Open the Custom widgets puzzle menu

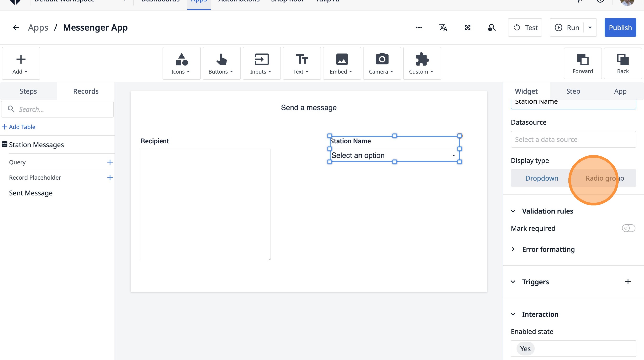[422, 64]
